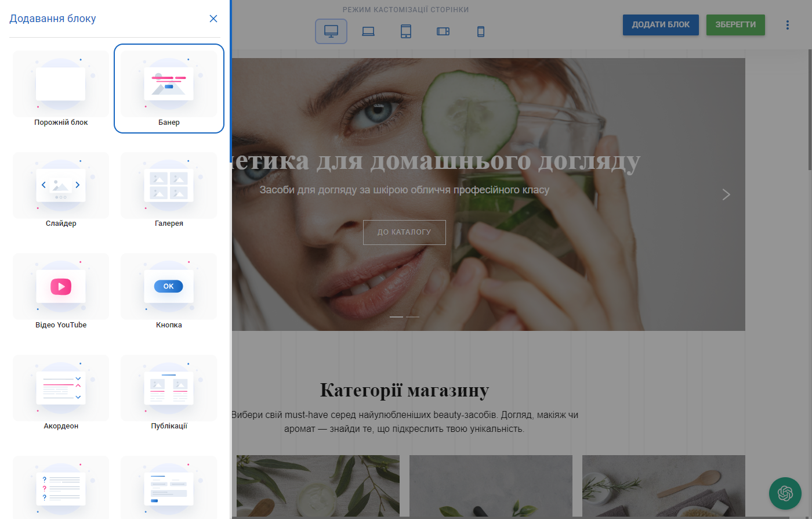Close the Додавання блоку panel
The image size is (812, 519).
tap(213, 18)
